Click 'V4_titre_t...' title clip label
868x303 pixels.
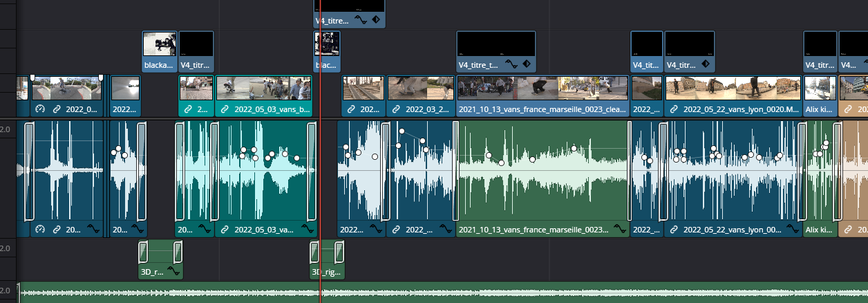pos(478,65)
